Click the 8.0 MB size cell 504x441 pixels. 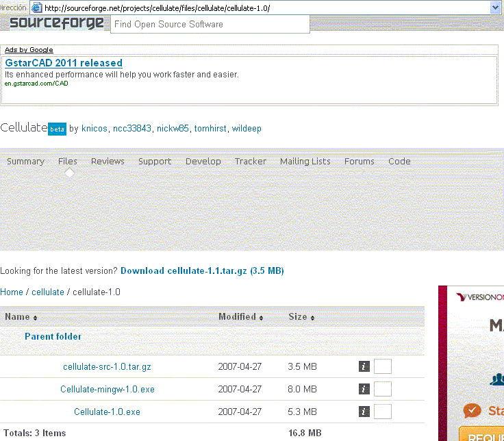302,389
